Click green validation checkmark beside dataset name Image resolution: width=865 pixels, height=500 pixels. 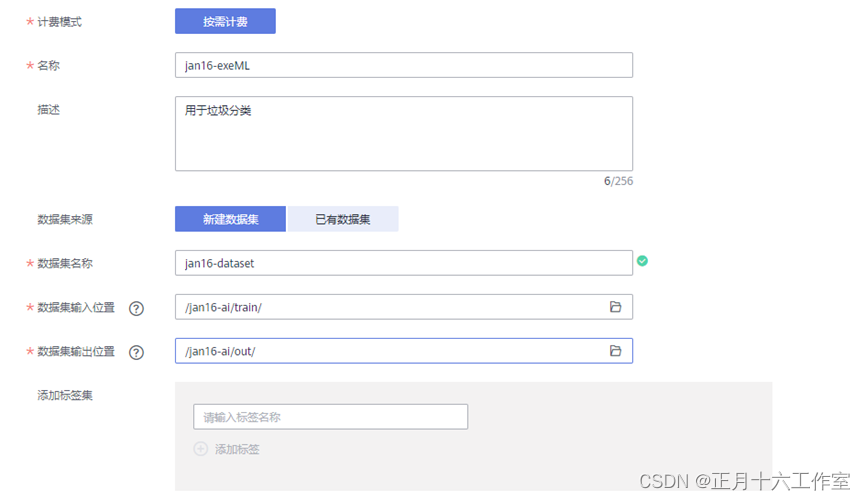pos(642,260)
